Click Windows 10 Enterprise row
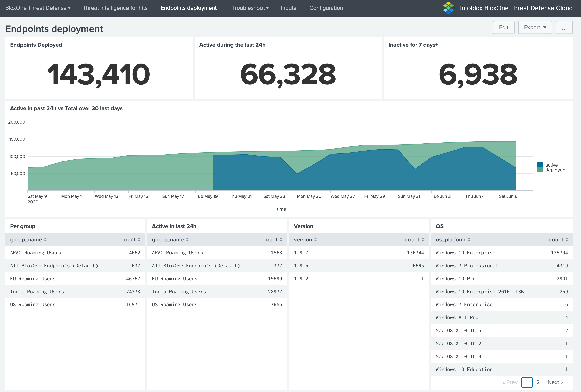The width and height of the screenshot is (581, 392). point(502,253)
